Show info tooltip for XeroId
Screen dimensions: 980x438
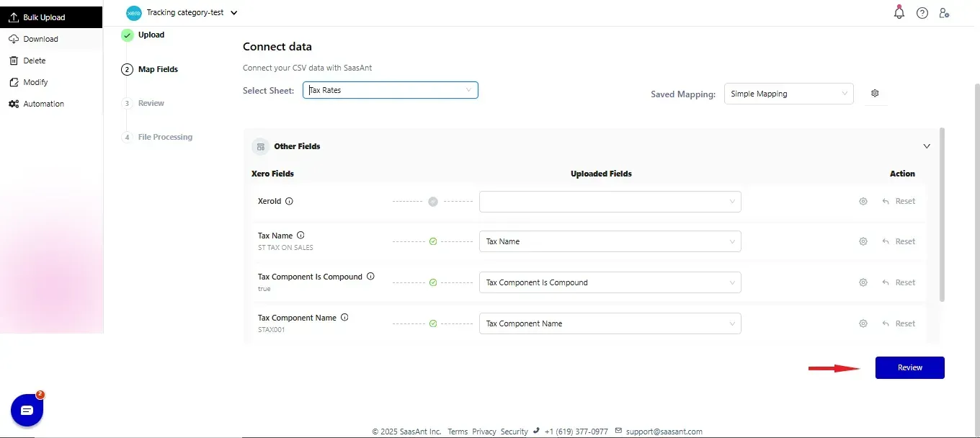pyautogui.click(x=289, y=202)
